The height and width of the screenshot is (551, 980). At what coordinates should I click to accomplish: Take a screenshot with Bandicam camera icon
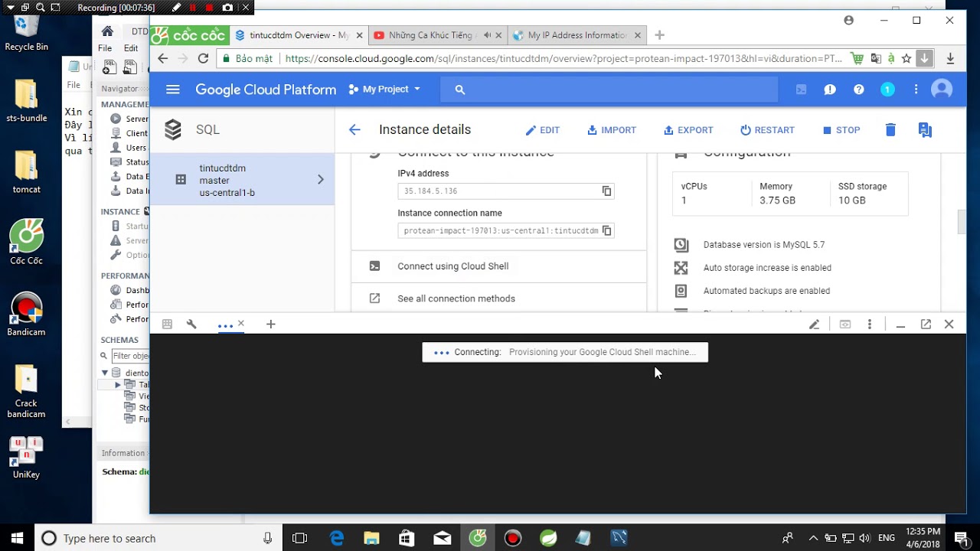pyautogui.click(x=227, y=8)
